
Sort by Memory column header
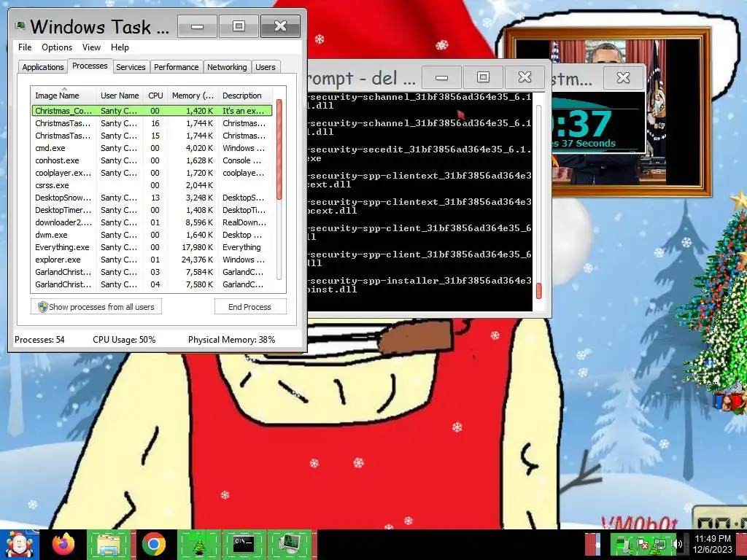click(193, 96)
